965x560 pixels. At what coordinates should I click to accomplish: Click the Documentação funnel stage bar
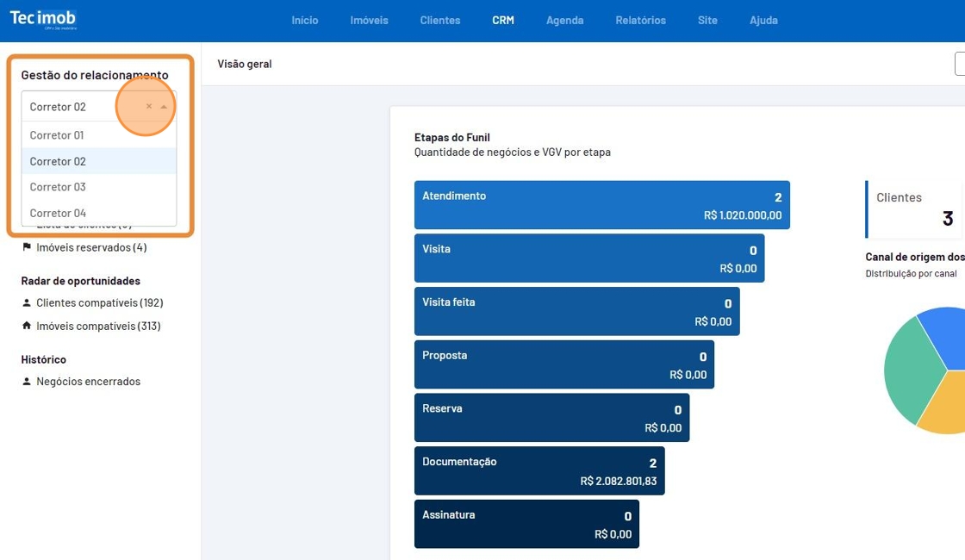point(539,471)
